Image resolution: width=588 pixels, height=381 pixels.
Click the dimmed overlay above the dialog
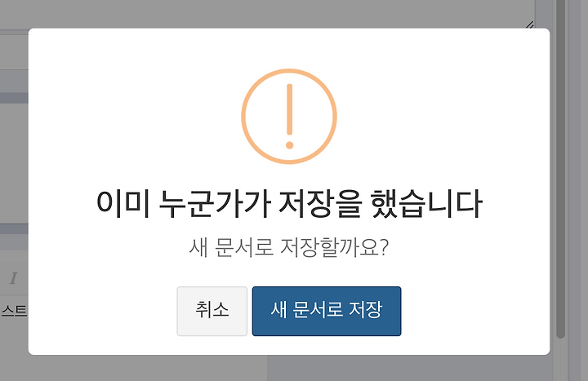[x=262, y=13]
